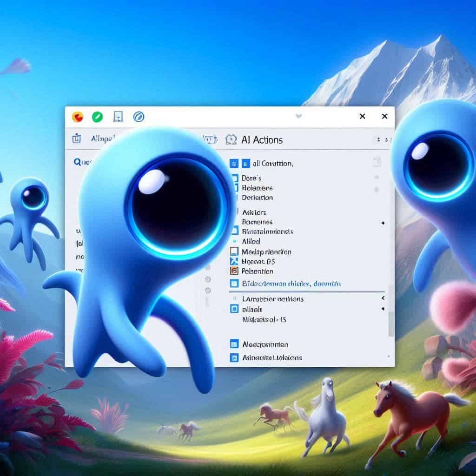Switch to the AI Actions tab
Image resolution: width=476 pixels, height=476 pixels.
pos(262,140)
